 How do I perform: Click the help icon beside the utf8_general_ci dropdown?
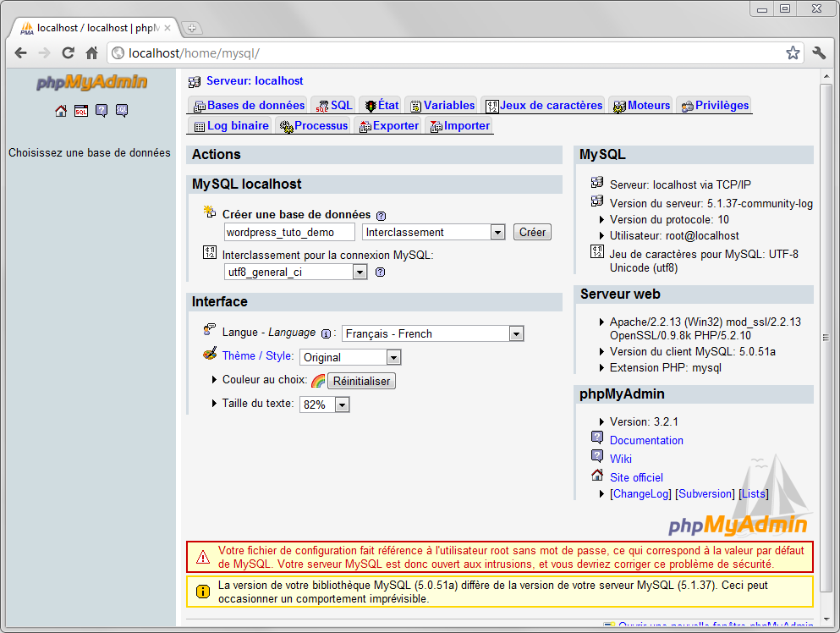[x=381, y=272]
